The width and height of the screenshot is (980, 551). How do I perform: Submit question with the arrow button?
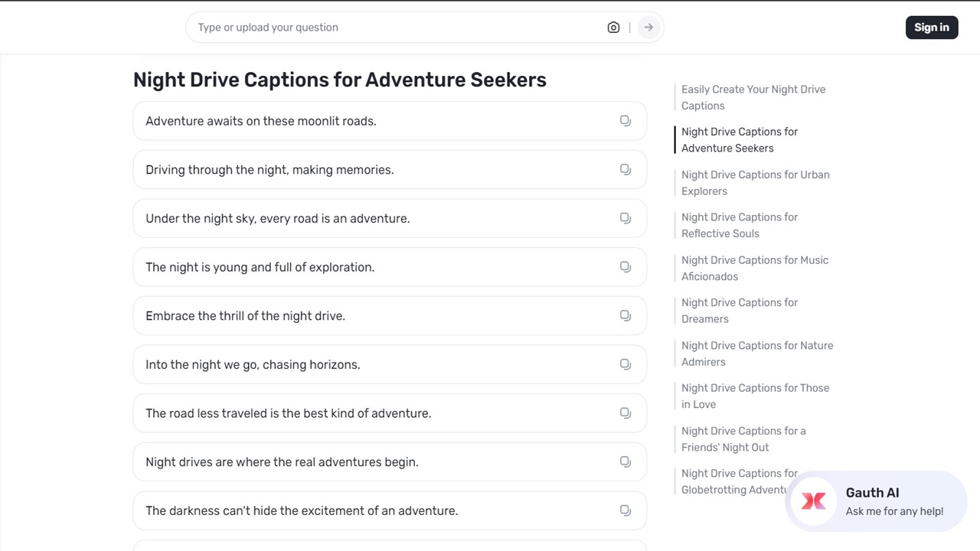(648, 28)
